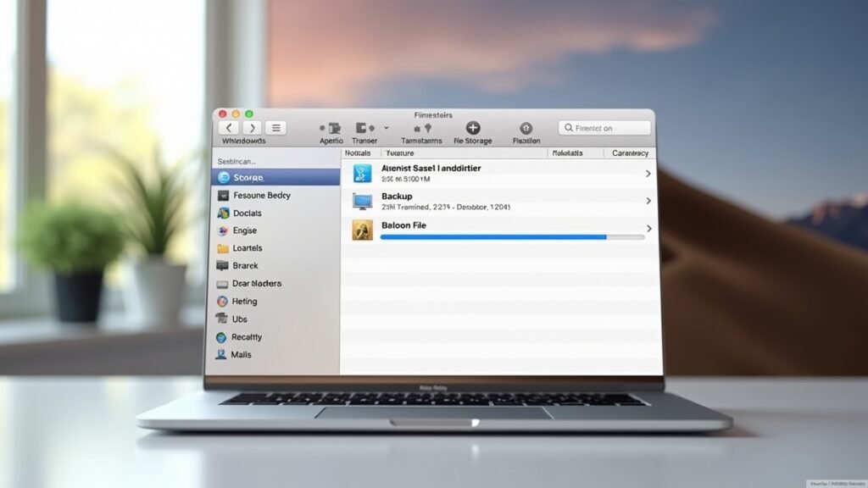868x488 pixels.
Task: Click the Flaation toolbar icon
Action: click(526, 129)
